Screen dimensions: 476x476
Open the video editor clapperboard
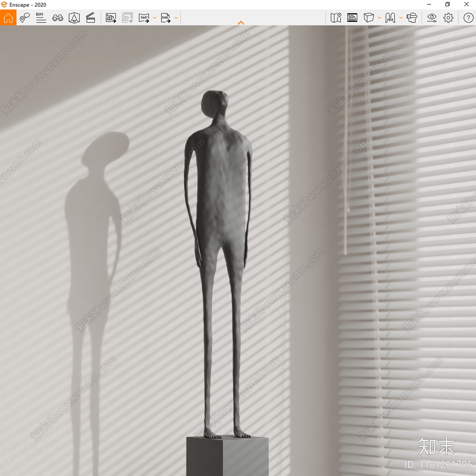coord(90,18)
